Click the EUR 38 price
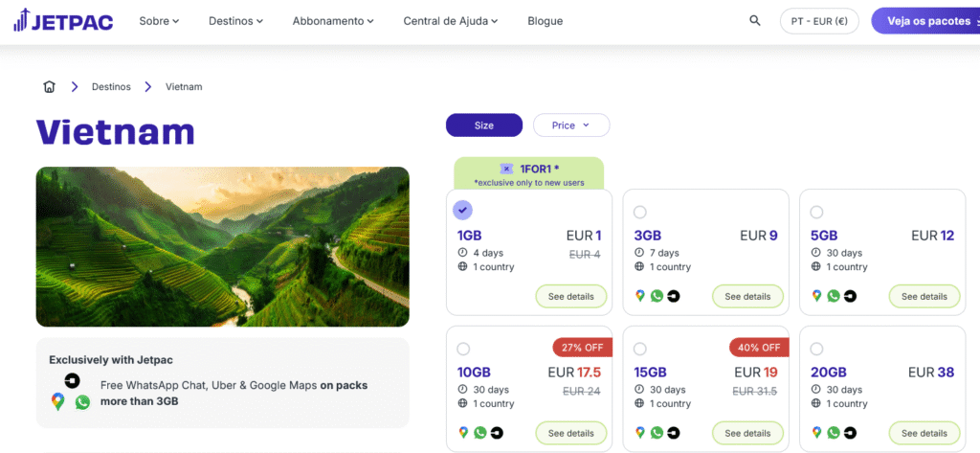Screen dimensions: 980x453 click(931, 373)
